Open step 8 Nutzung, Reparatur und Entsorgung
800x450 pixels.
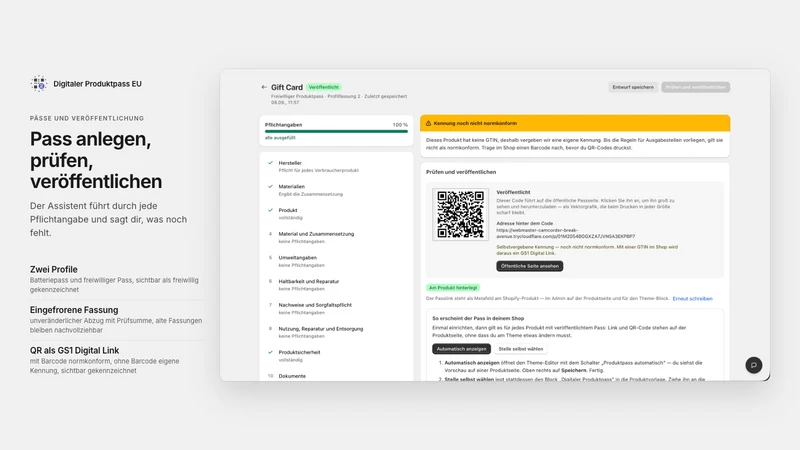tap(336, 332)
